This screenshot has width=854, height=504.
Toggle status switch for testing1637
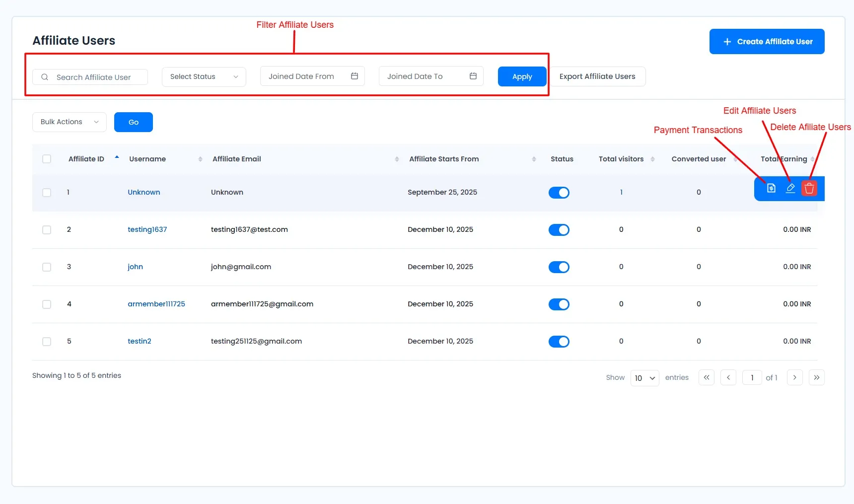pos(559,230)
